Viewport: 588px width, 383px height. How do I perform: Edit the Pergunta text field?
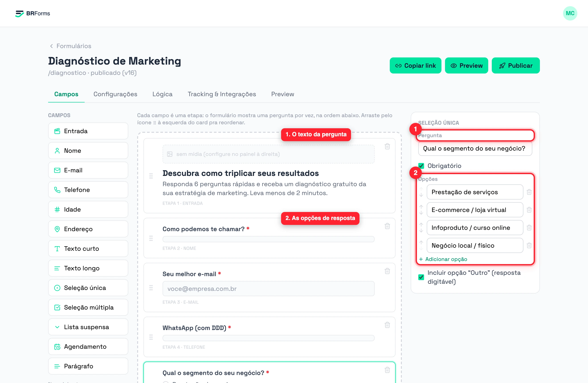tap(475, 148)
